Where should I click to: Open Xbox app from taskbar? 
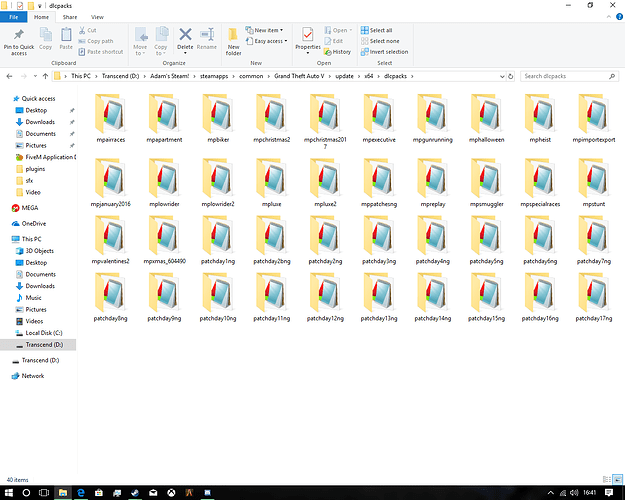coord(171,493)
